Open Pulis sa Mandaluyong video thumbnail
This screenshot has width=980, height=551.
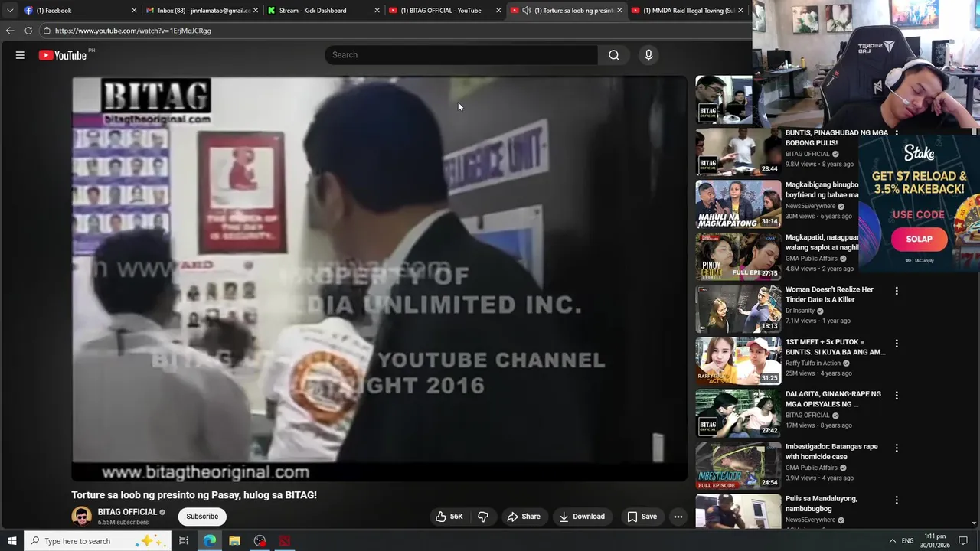pos(738,510)
